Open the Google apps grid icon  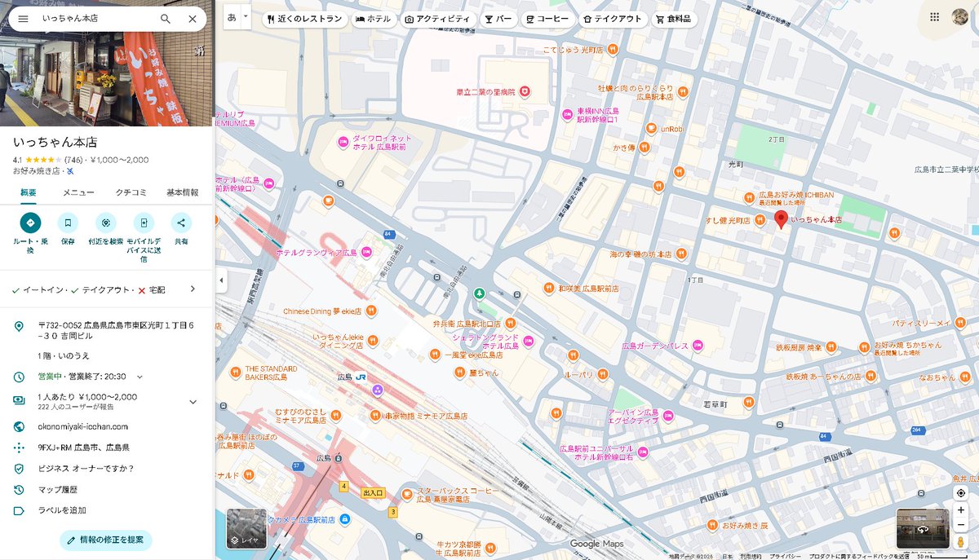(935, 16)
